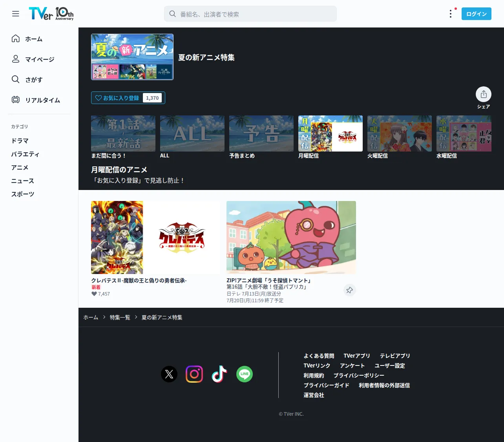Open the three-dot more options menu
The image size is (504, 442).
[450, 14]
